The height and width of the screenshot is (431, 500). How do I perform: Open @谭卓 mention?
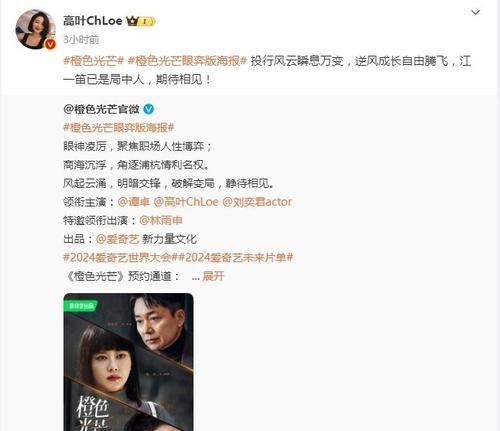click(134, 202)
